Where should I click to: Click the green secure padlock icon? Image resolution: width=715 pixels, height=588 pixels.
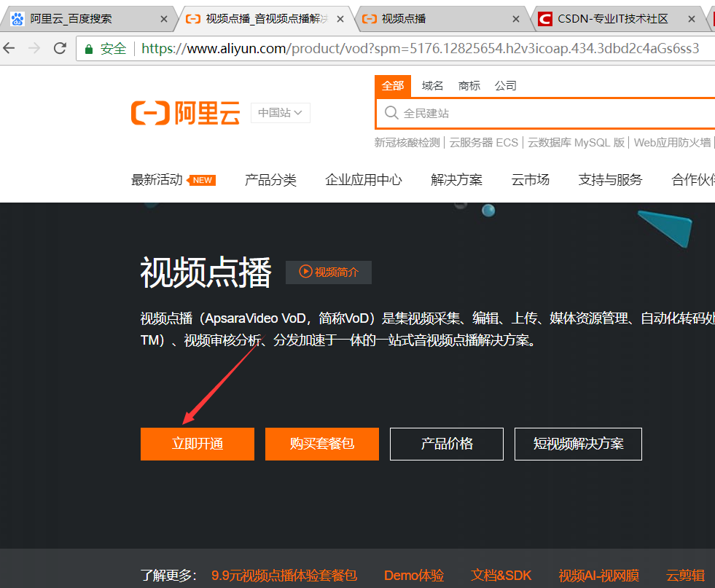coord(89,49)
